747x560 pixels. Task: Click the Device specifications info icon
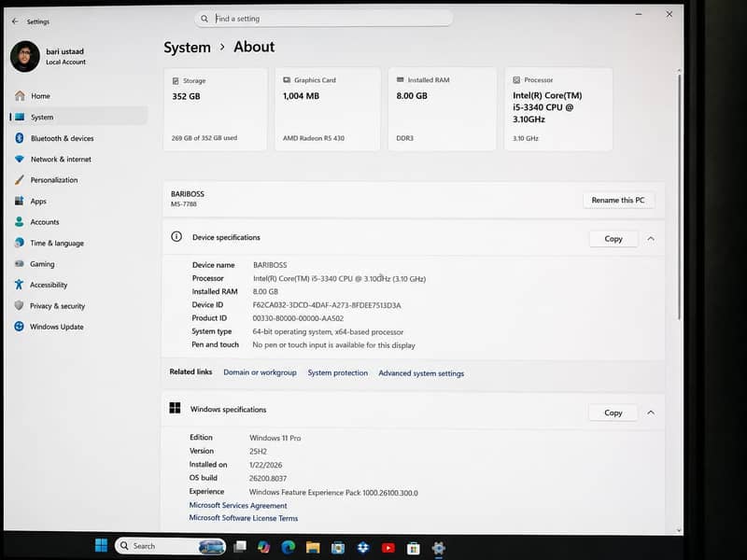tap(176, 237)
